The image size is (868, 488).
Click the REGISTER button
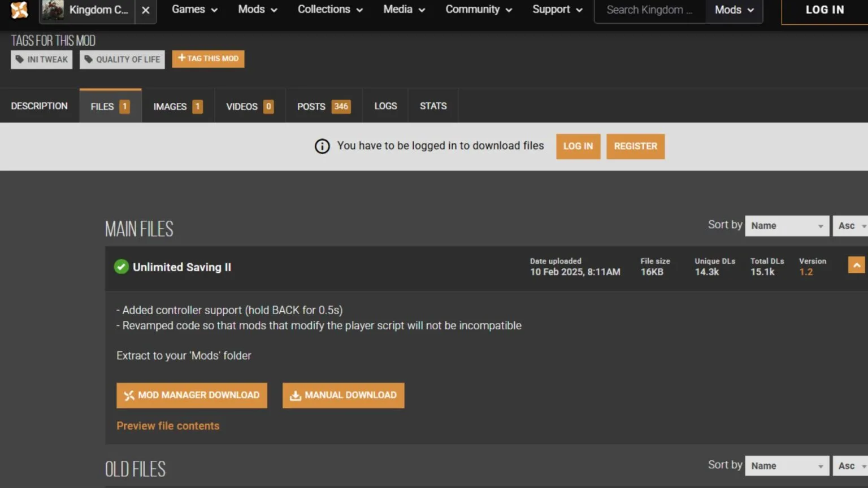pyautogui.click(x=636, y=146)
